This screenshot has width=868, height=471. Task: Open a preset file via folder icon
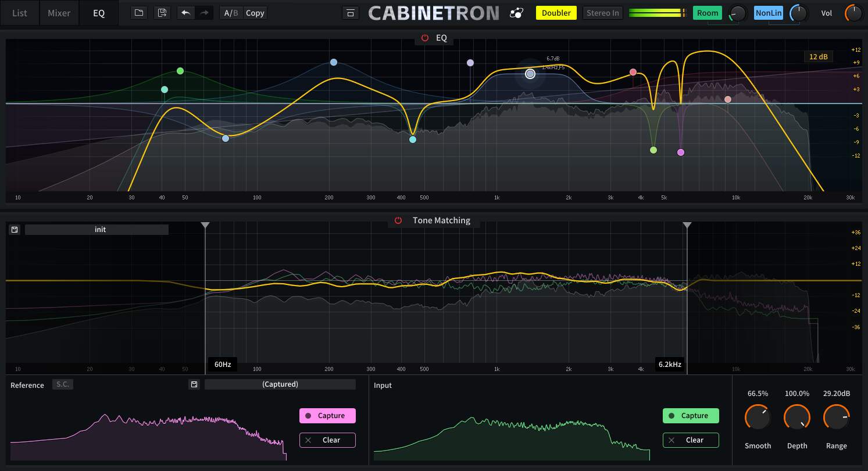[x=138, y=12]
